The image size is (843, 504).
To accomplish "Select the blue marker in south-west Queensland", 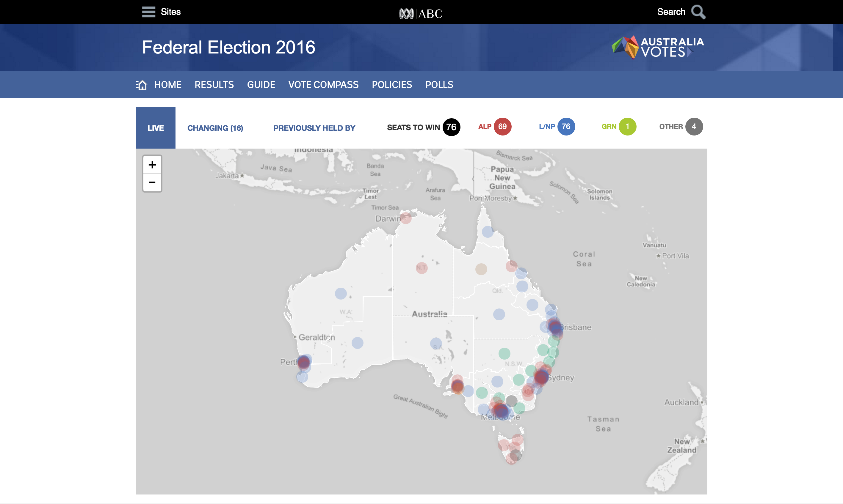I will pos(499,314).
